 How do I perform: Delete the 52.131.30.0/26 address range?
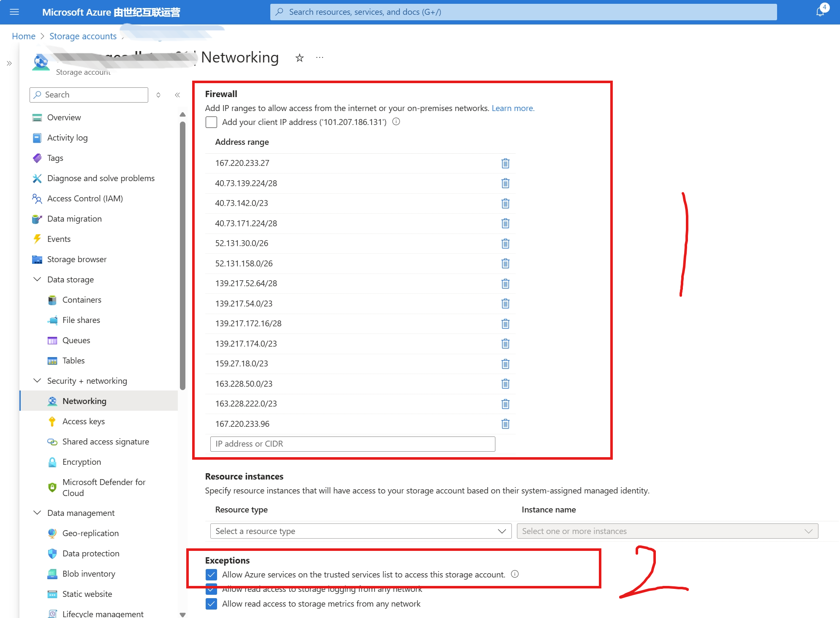(x=505, y=244)
